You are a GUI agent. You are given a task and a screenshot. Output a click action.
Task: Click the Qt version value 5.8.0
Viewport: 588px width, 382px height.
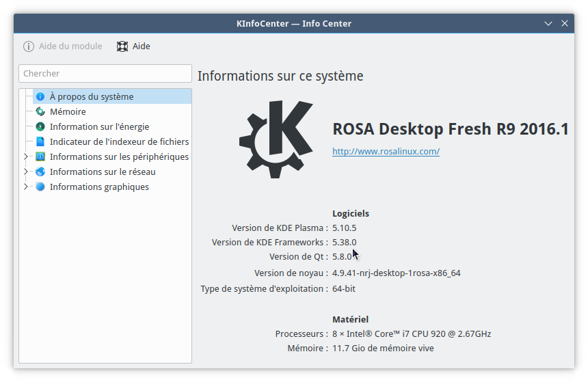[342, 256]
